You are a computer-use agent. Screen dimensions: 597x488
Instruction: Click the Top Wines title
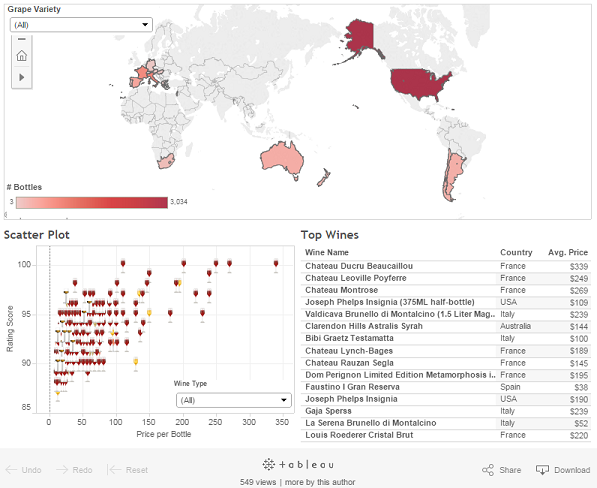[x=330, y=235]
